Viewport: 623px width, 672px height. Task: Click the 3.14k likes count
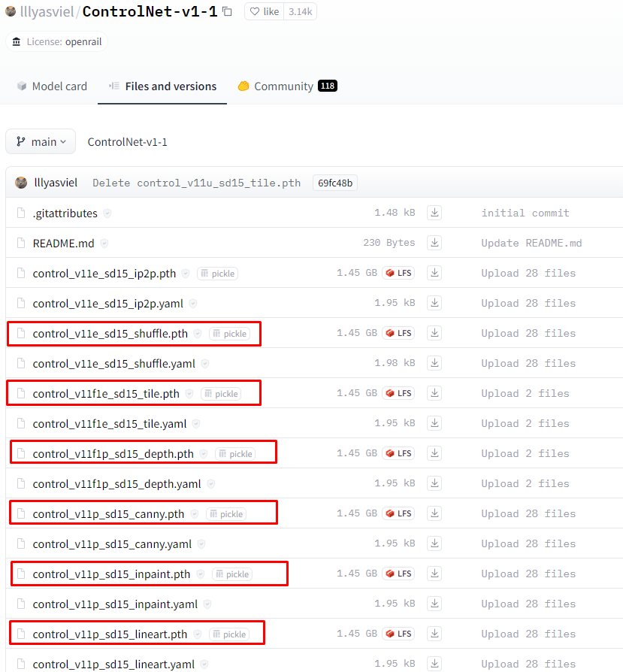pyautogui.click(x=301, y=12)
